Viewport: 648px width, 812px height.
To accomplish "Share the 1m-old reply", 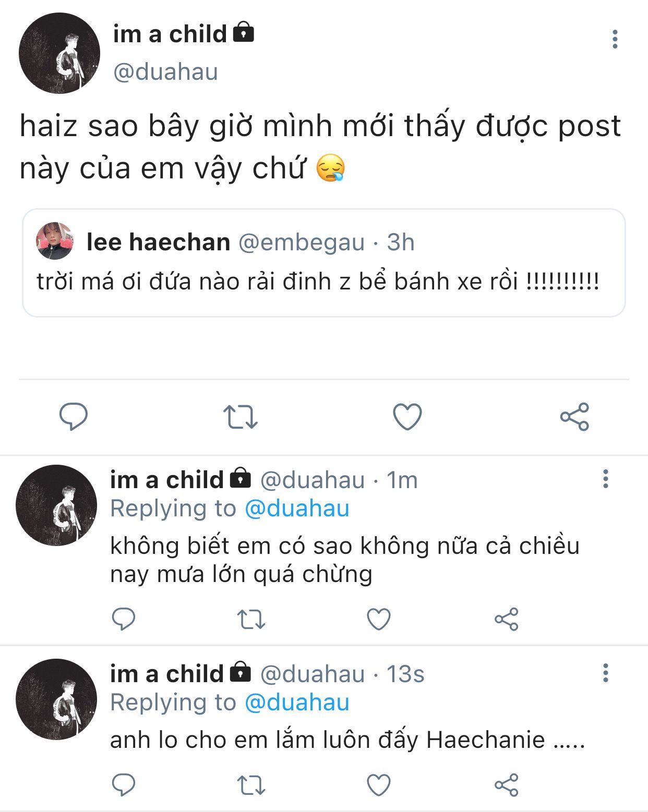I will pos(506,619).
